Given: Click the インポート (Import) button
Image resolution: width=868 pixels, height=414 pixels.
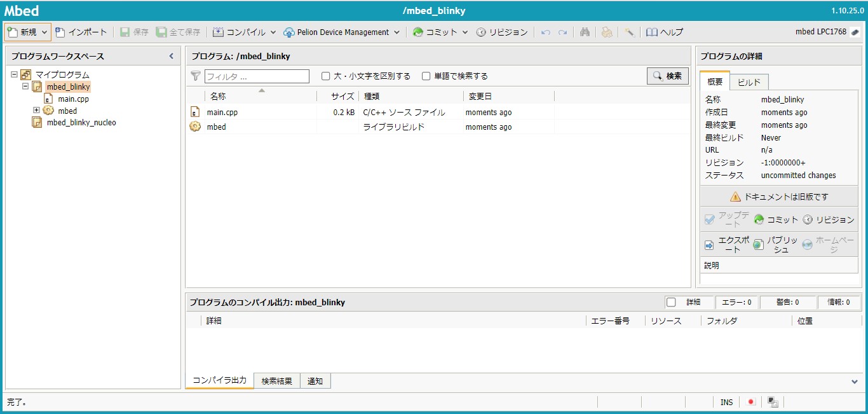Looking at the screenshot, I should point(81,32).
